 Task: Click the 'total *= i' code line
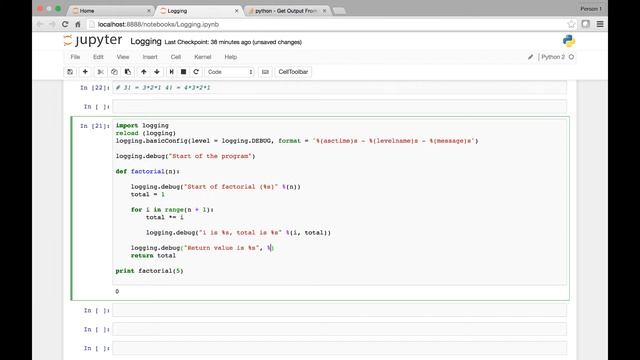pos(165,217)
